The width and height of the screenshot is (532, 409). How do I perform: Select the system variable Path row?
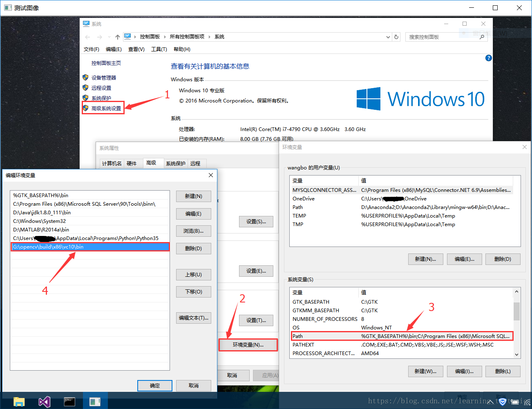click(402, 336)
